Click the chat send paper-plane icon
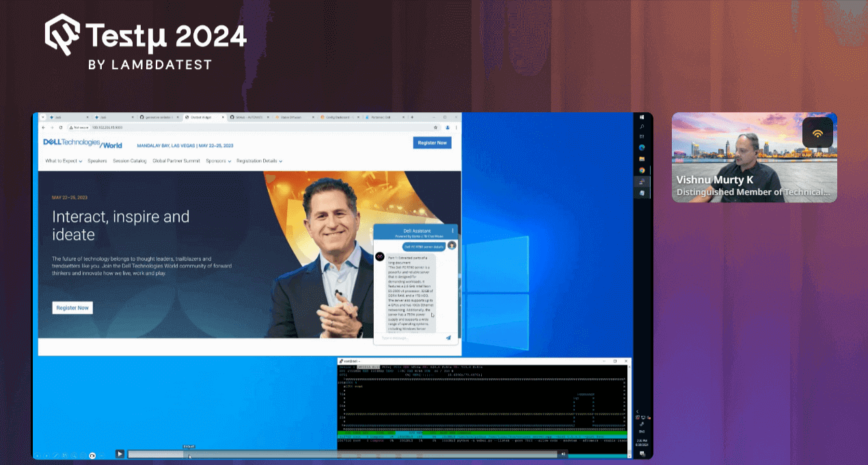This screenshot has height=465, width=868. (448, 338)
